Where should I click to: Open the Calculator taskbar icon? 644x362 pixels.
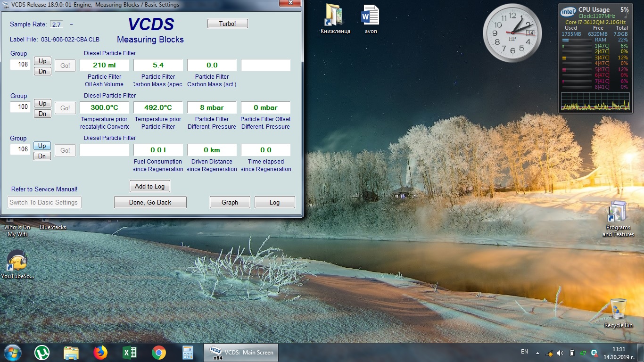tap(188, 353)
